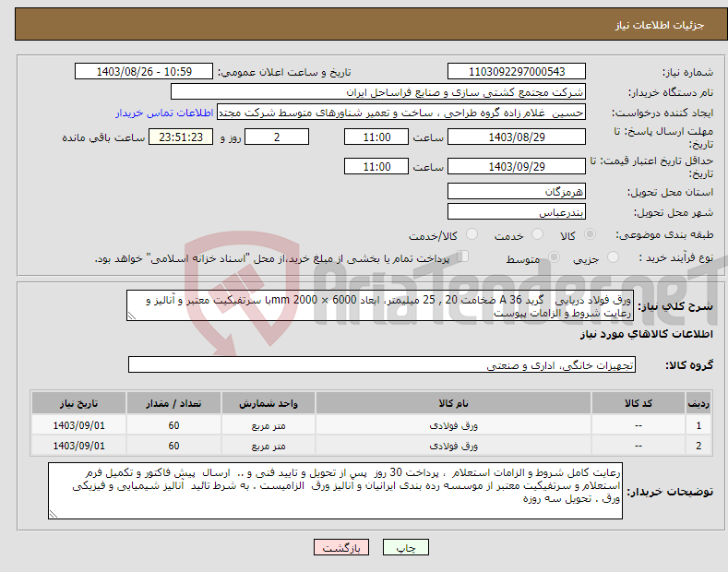Click the جزئیات اطلاعات نیاز page header

pos(660,25)
